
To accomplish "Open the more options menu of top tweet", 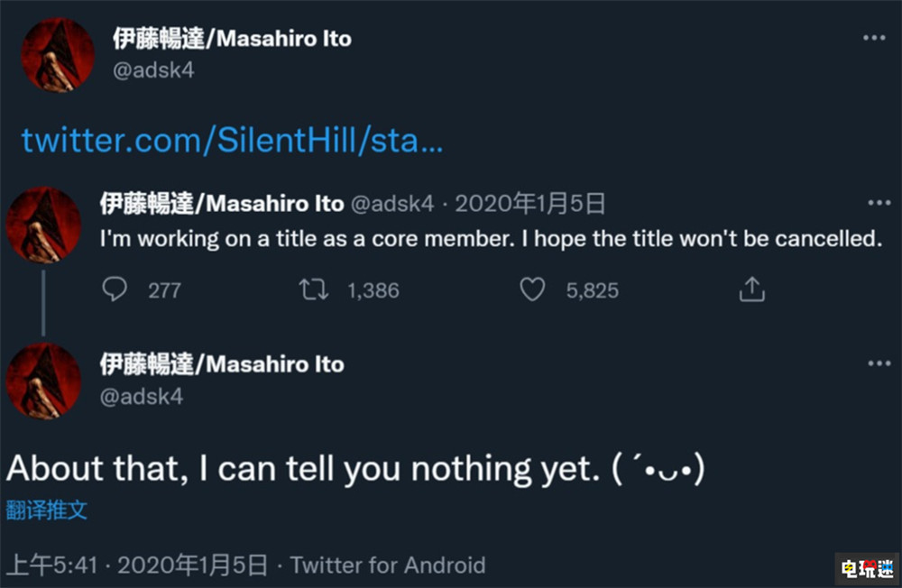I will [874, 38].
